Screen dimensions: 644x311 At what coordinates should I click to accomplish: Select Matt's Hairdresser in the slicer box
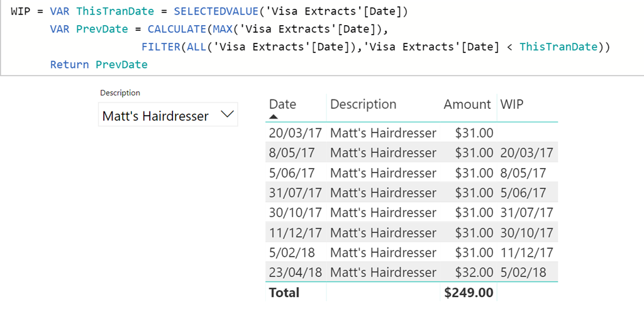(155, 116)
